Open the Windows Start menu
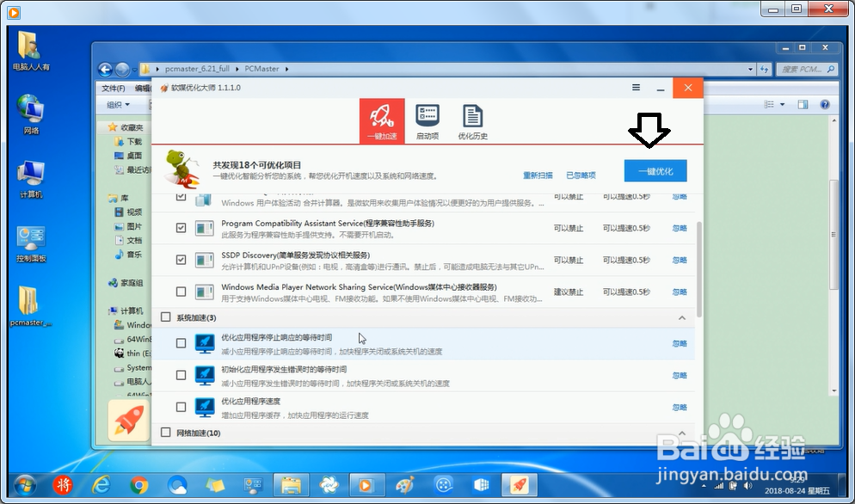Image resolution: width=855 pixels, height=504 pixels. coord(25,485)
